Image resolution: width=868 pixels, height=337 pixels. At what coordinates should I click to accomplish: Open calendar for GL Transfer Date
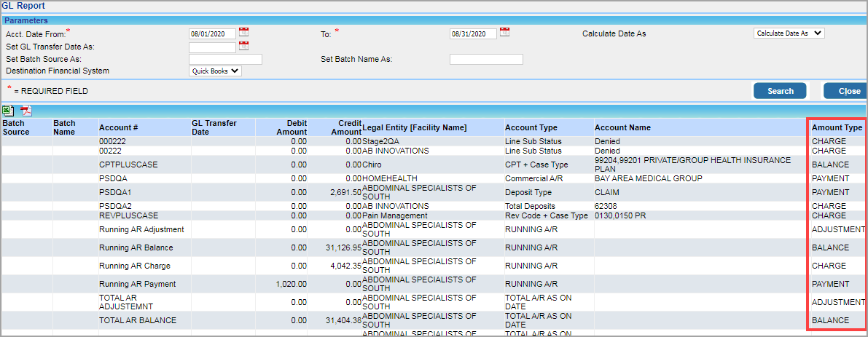point(244,46)
